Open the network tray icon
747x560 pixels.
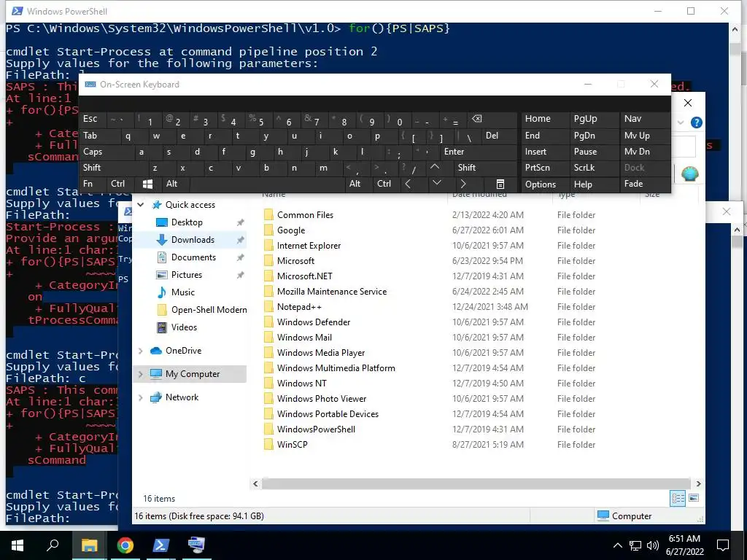tap(635, 545)
